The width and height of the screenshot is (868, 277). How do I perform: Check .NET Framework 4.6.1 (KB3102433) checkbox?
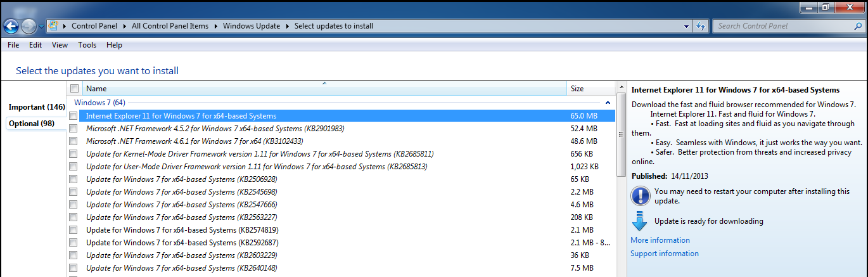pos(73,141)
